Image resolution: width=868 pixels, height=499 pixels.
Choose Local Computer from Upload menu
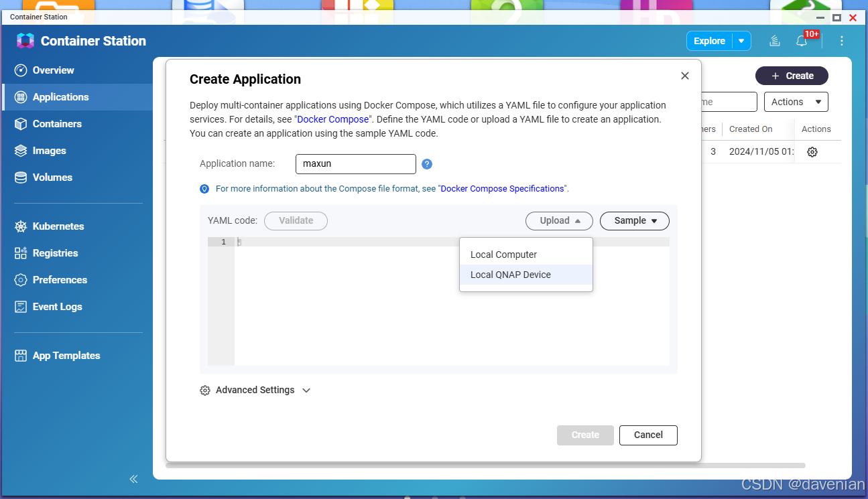[526, 255]
